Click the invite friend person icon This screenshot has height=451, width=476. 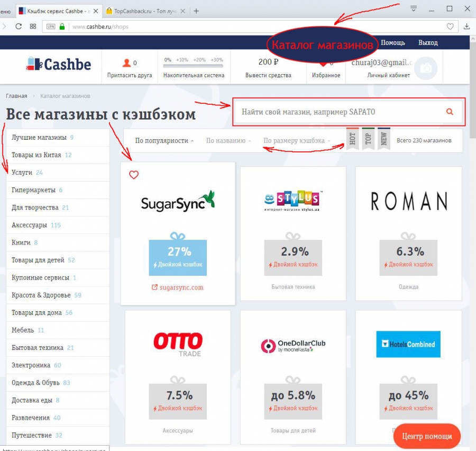click(x=126, y=63)
